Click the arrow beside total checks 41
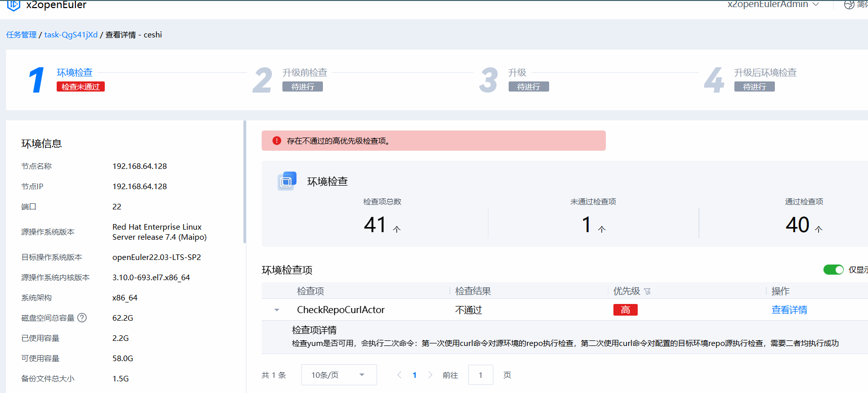Image resolution: width=868 pixels, height=393 pixels. point(397,229)
